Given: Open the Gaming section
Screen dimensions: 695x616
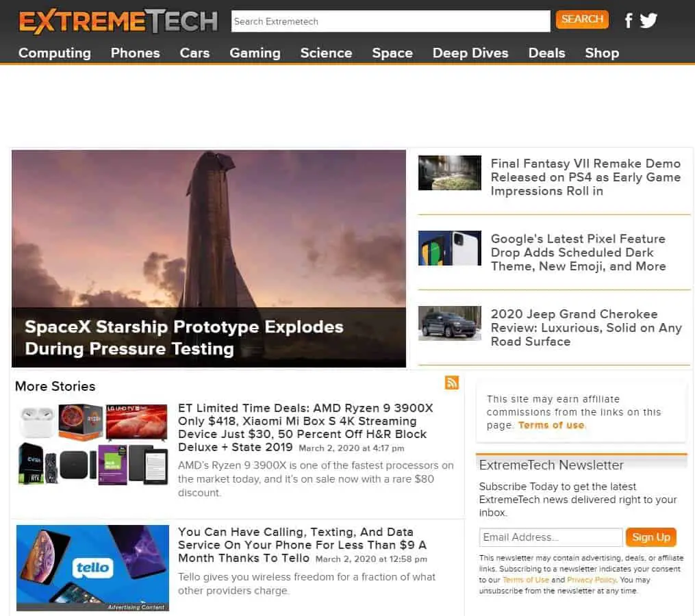Looking at the screenshot, I should point(255,53).
